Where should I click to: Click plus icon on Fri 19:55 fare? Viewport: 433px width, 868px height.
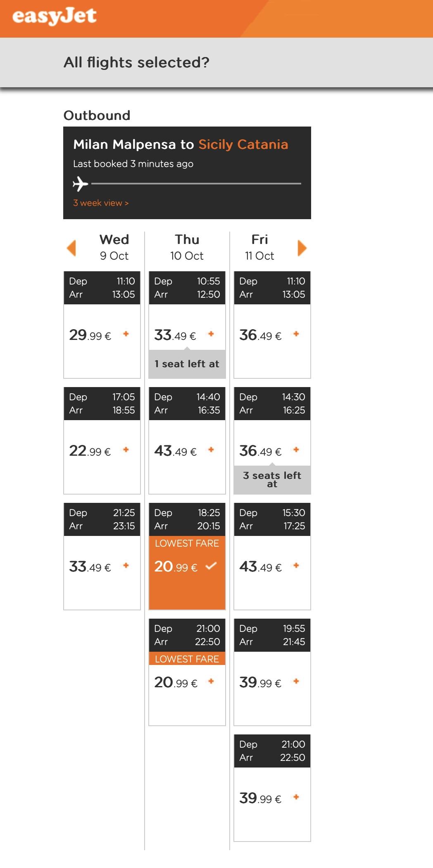(296, 681)
